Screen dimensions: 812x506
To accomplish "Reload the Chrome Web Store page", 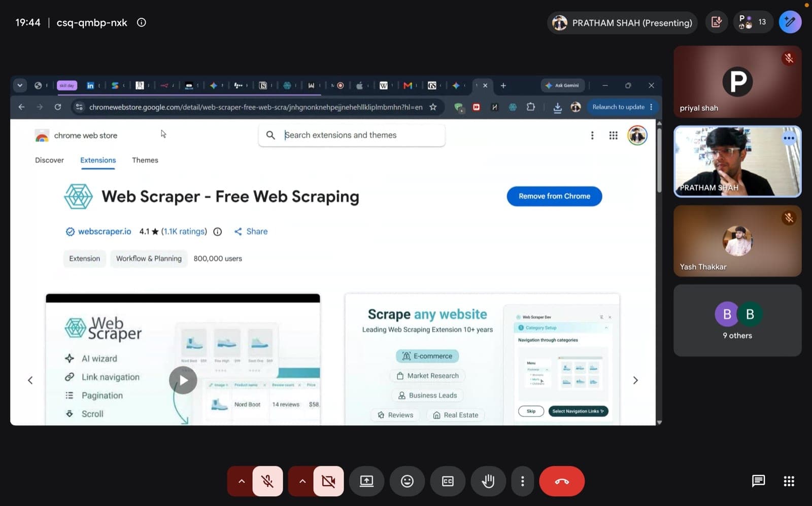I will (58, 107).
